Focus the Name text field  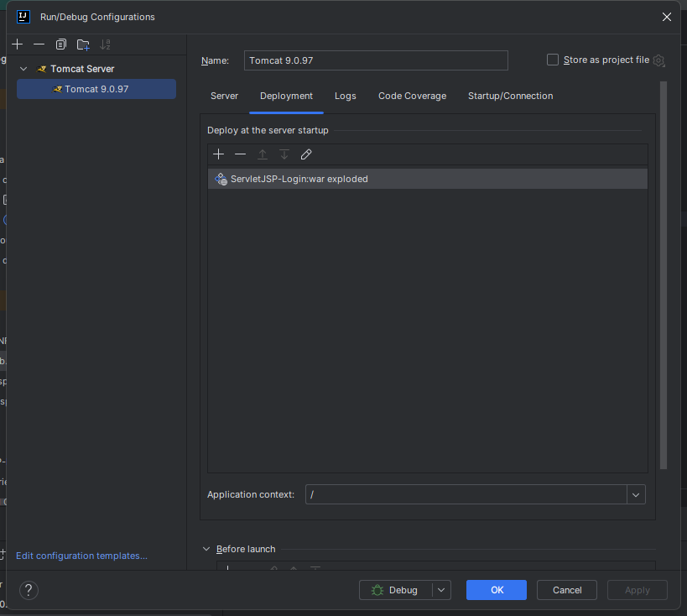[x=376, y=60]
